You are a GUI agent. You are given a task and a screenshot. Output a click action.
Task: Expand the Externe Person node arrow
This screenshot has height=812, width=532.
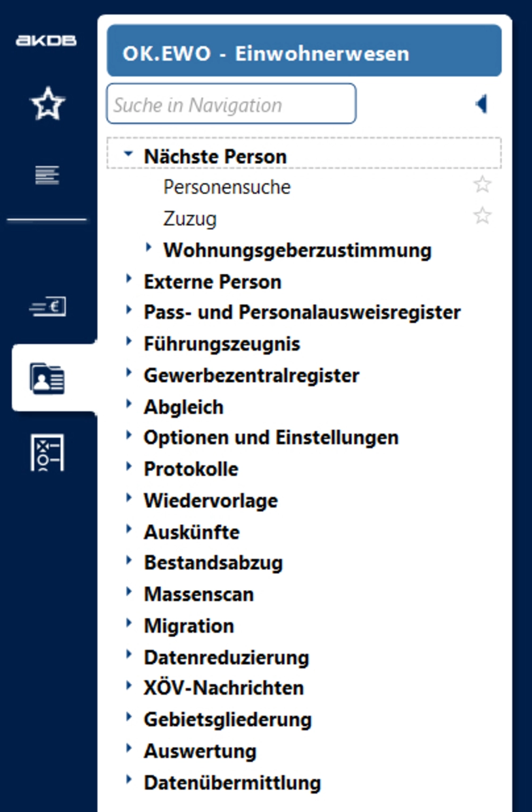[x=129, y=278]
